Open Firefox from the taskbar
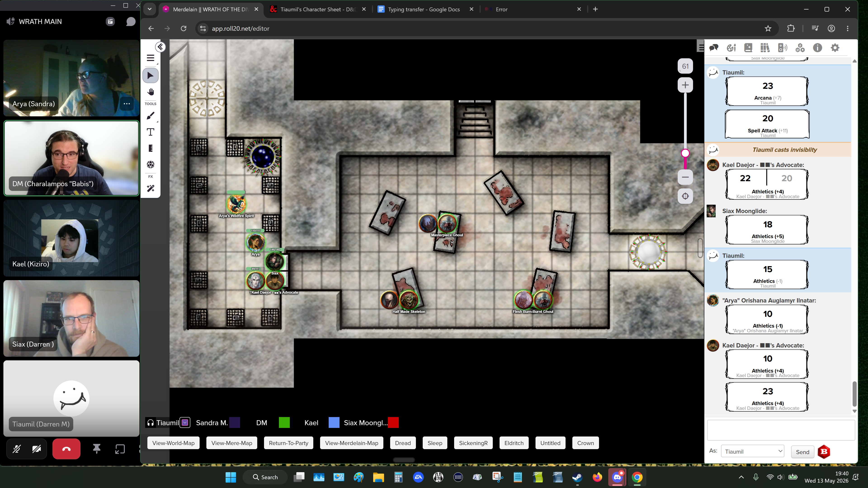 597,477
